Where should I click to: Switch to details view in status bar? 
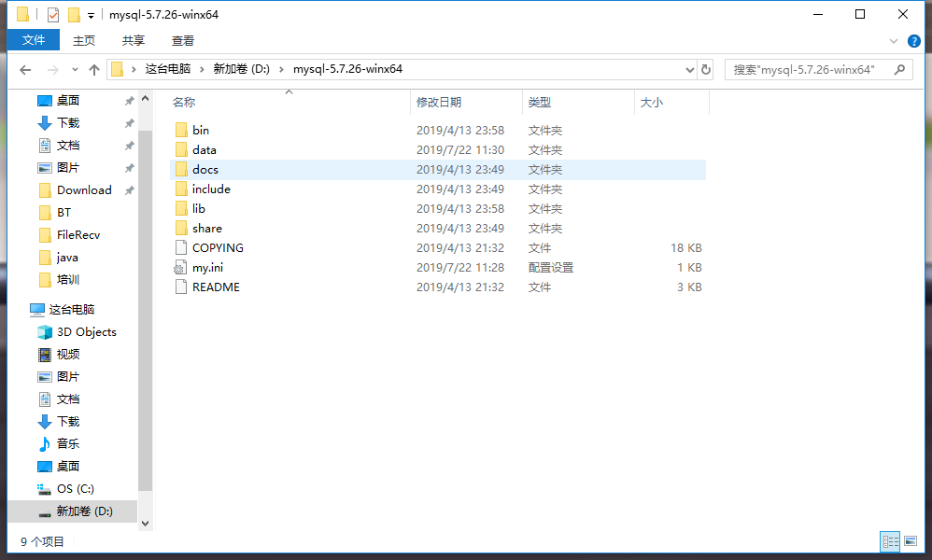pos(890,541)
